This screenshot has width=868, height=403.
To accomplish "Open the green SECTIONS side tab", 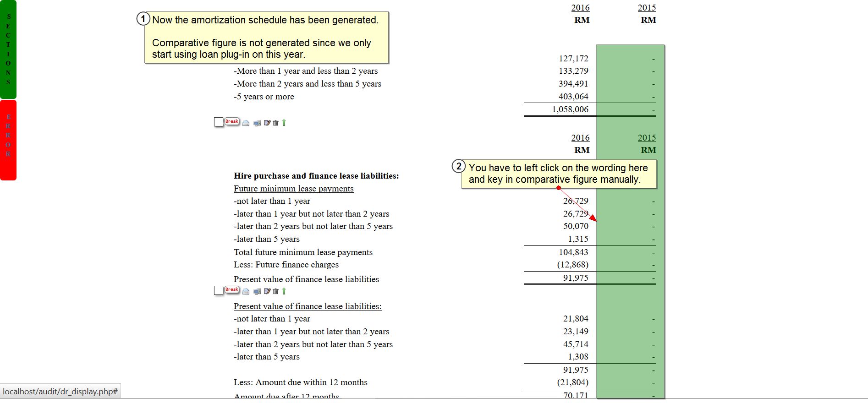I will 8,49.
